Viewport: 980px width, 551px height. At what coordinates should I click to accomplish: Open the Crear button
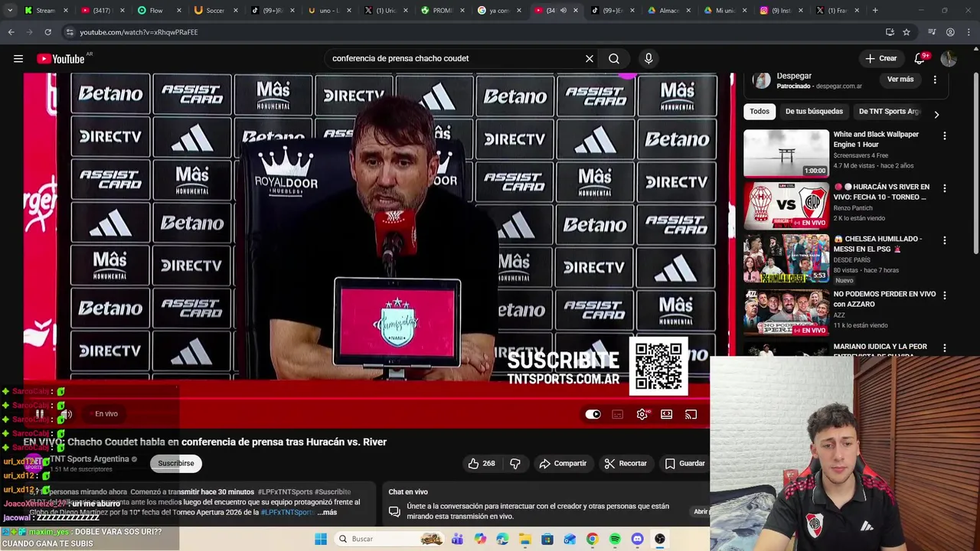[x=880, y=58]
